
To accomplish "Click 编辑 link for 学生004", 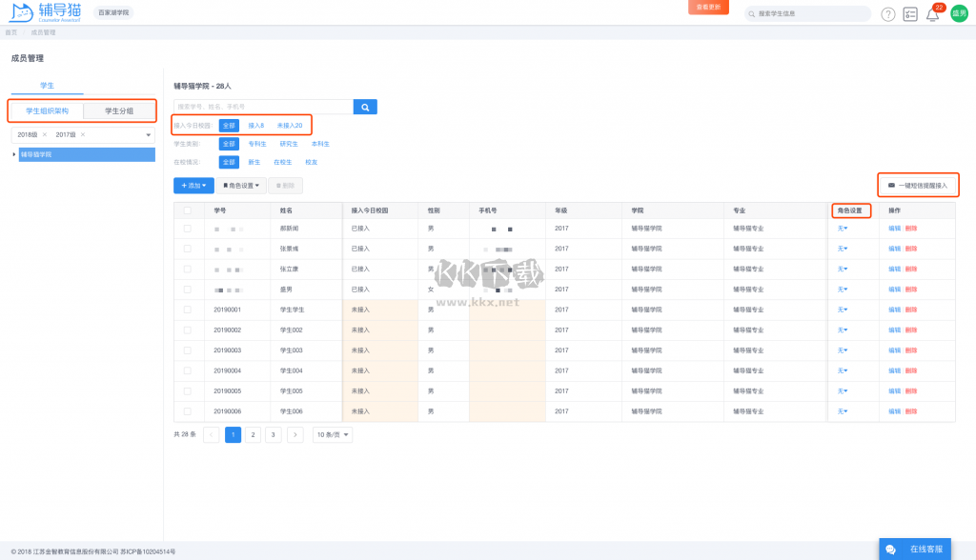I will pyautogui.click(x=894, y=370).
